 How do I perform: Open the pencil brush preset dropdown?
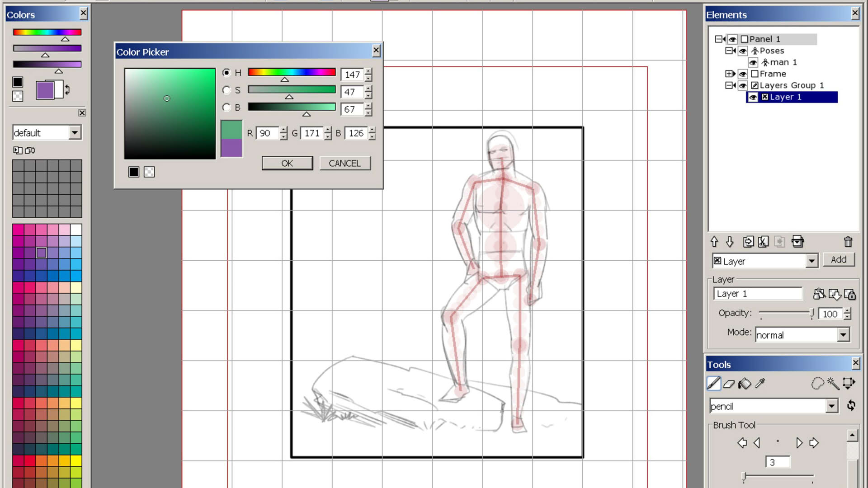[831, 406]
